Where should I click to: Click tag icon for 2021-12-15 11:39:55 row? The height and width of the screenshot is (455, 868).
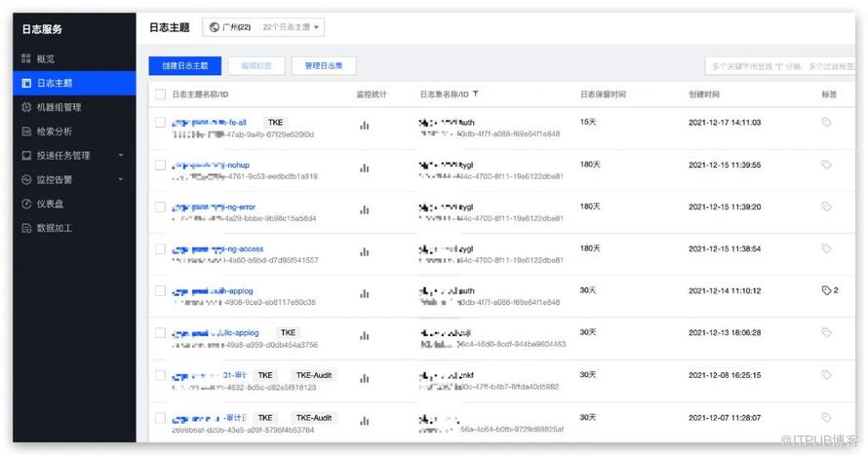(x=826, y=165)
